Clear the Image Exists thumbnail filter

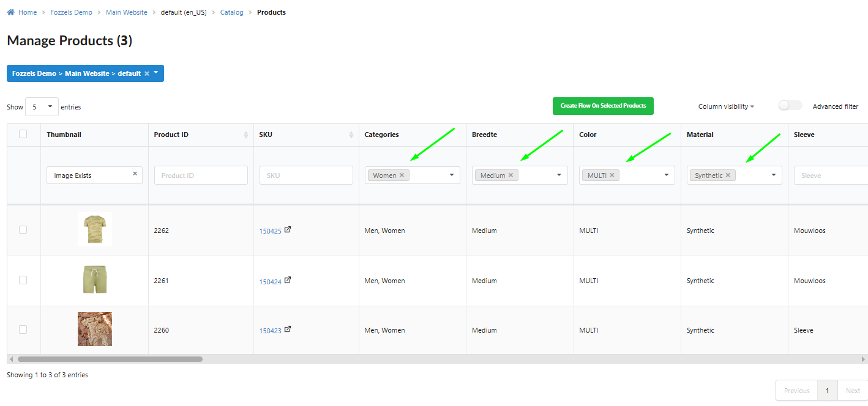135,174
